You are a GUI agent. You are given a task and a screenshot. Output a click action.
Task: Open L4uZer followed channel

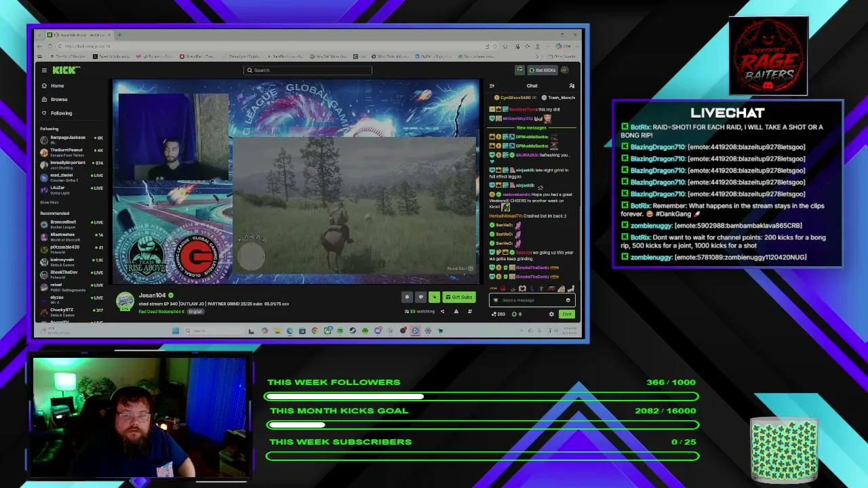coord(72,189)
